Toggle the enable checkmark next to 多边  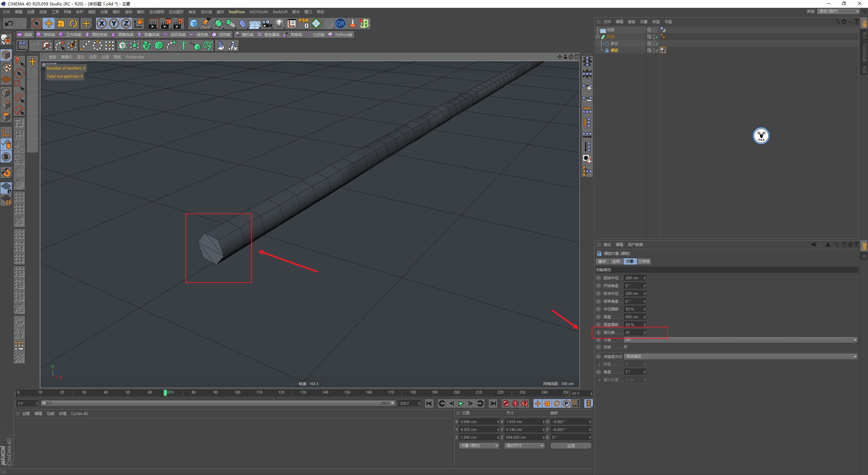tap(656, 44)
